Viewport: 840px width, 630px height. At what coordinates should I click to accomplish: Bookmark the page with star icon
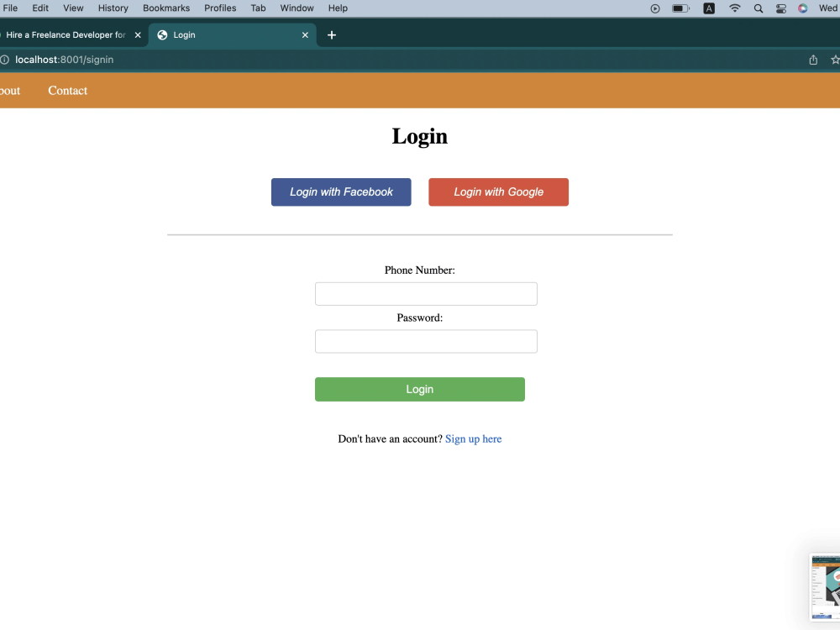coord(835,60)
